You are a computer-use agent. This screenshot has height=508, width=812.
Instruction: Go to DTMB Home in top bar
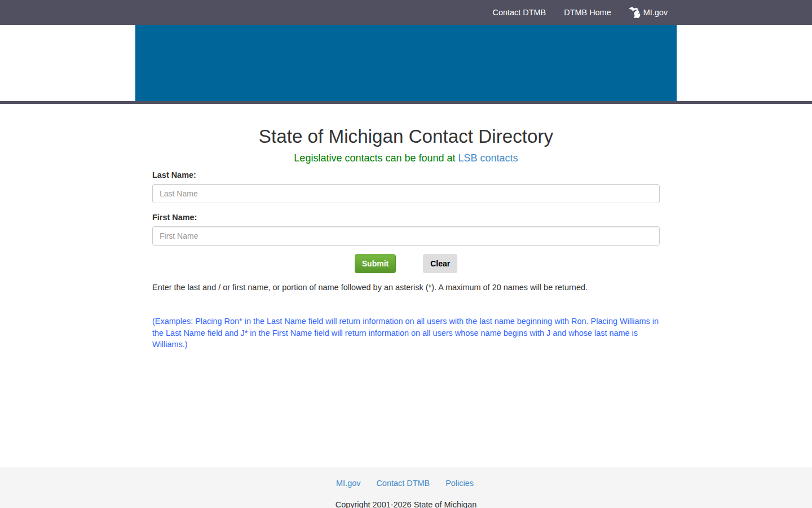[x=587, y=12]
